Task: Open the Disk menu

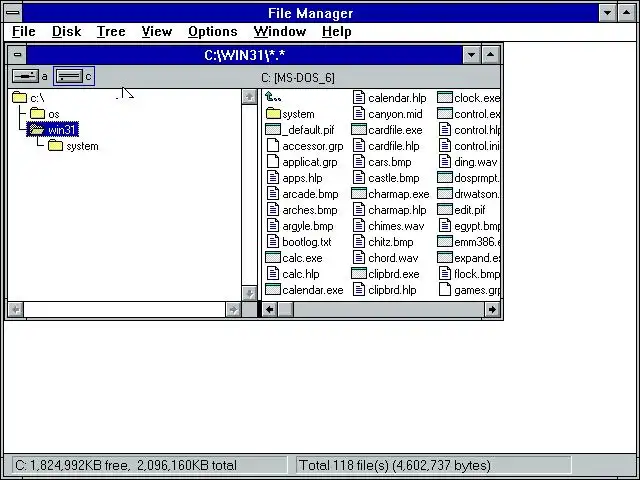Action: [67, 31]
